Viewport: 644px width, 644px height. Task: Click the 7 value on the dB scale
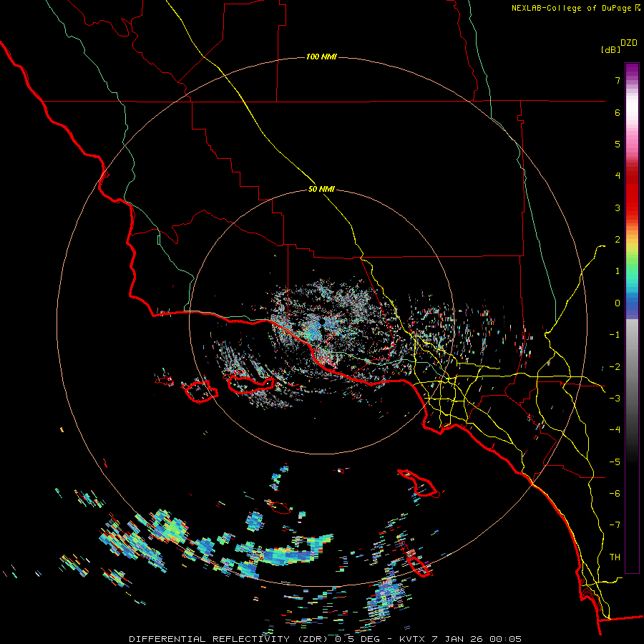coord(618,80)
